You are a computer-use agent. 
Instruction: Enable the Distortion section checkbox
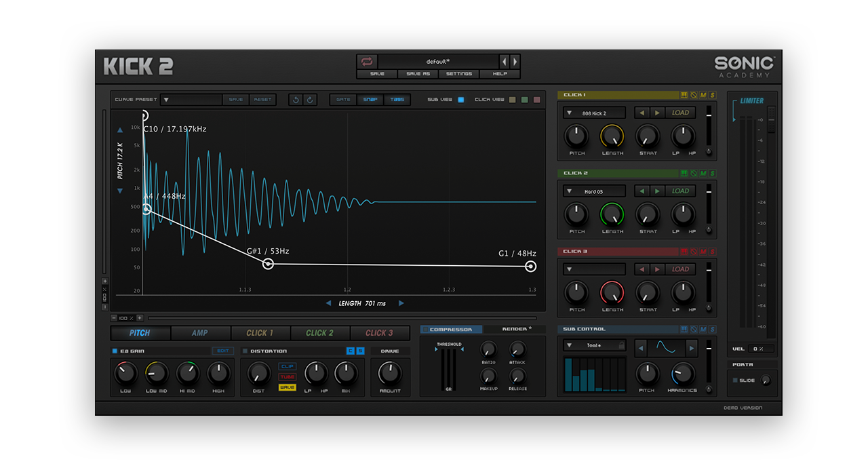pyautogui.click(x=245, y=351)
